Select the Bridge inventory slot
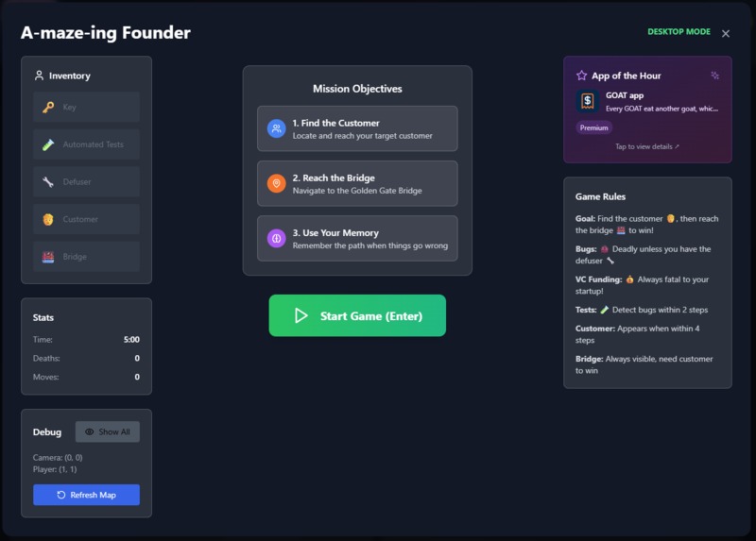756x541 pixels. point(86,257)
